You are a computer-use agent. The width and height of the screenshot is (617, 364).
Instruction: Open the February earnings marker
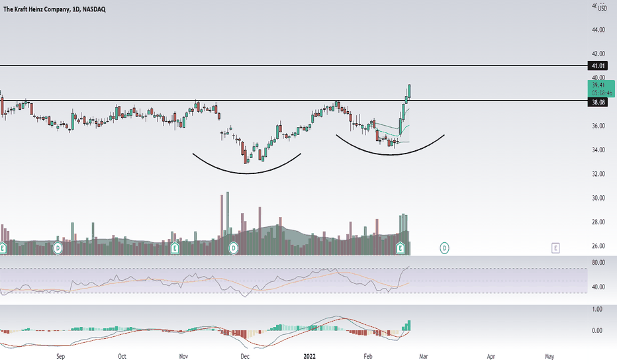pyautogui.click(x=400, y=248)
